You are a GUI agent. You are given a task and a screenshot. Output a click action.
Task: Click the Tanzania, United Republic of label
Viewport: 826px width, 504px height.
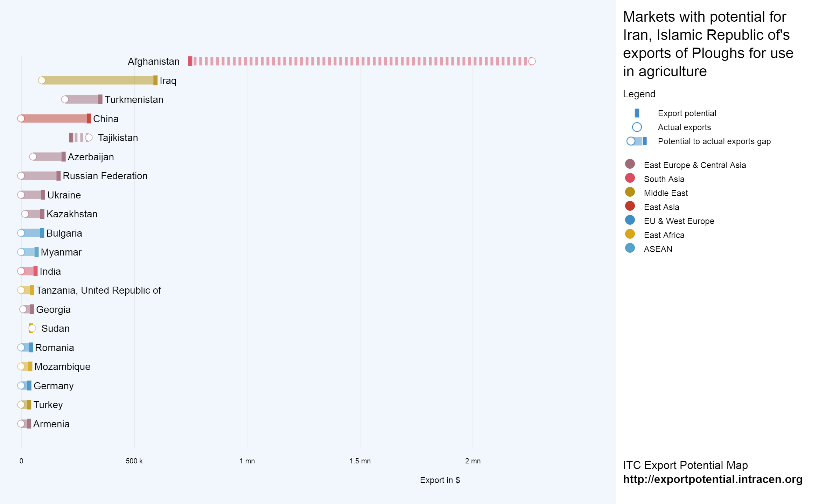point(98,290)
